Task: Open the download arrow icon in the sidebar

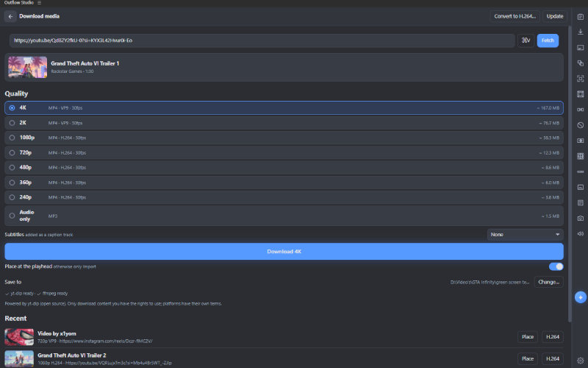Action: (580, 32)
